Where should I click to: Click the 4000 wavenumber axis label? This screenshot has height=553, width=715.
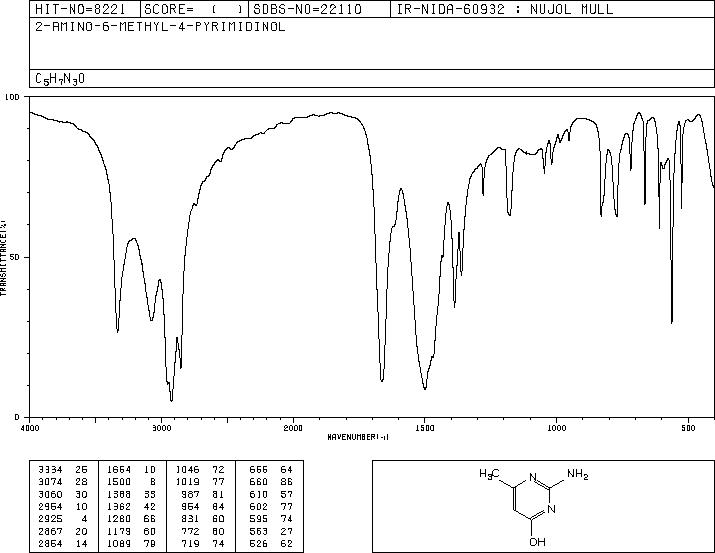point(30,428)
